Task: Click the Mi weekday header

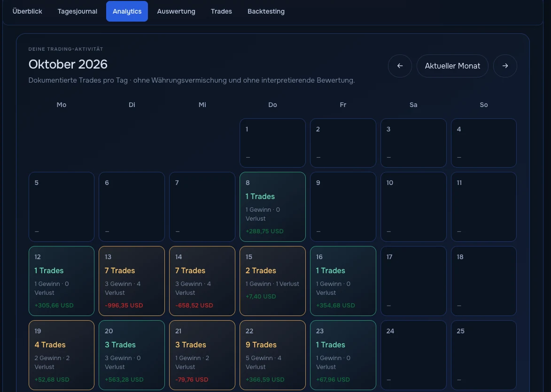Action: [x=202, y=105]
